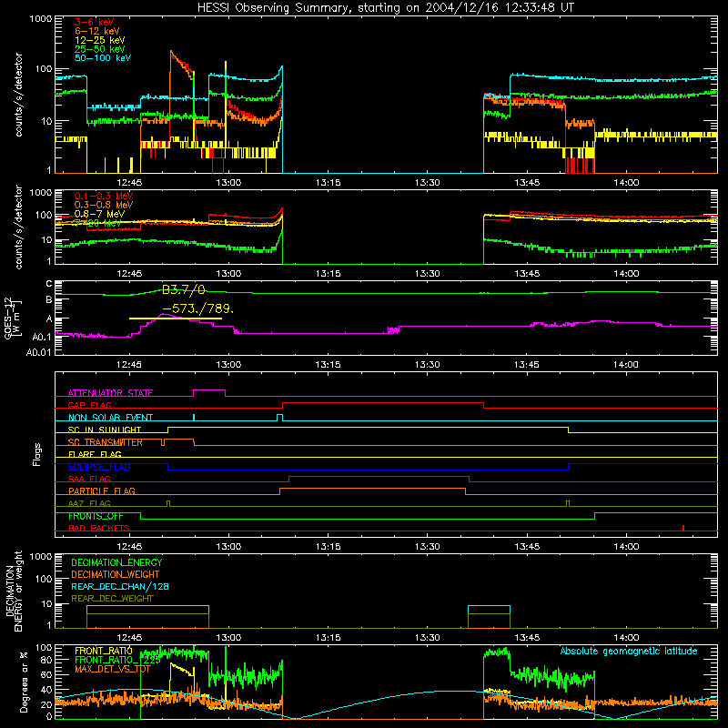Select the ATTENUATOR_STATE flag label

pyautogui.click(x=110, y=393)
